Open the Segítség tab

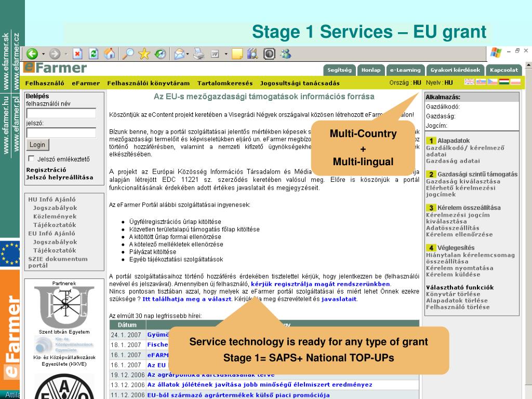pyautogui.click(x=339, y=70)
